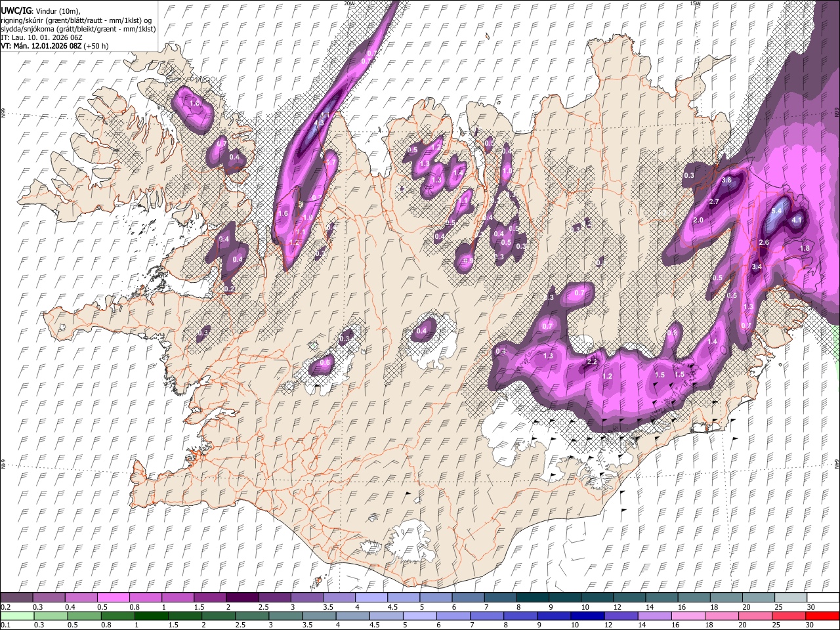This screenshot has height=630, width=840.
Task: Click the 3.8 precipitation value in the northeast
Action: [726, 180]
